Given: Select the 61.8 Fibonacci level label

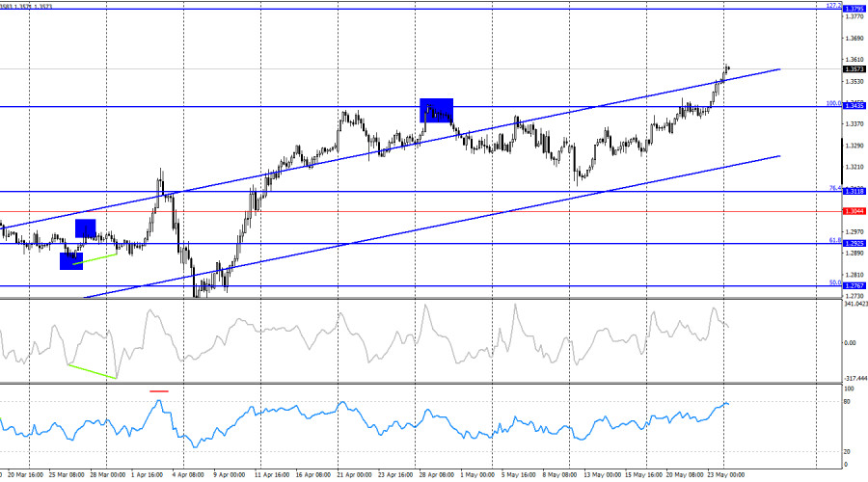Looking at the screenshot, I should click(x=835, y=240).
